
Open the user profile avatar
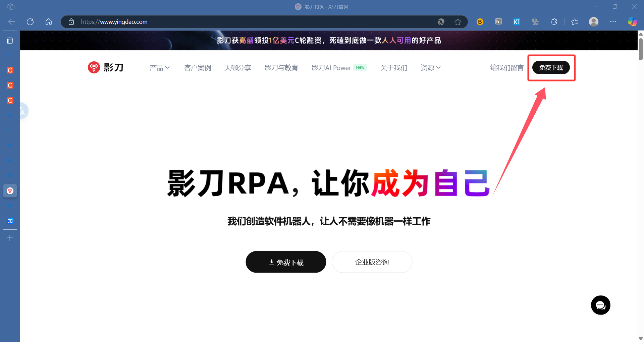[x=594, y=22]
